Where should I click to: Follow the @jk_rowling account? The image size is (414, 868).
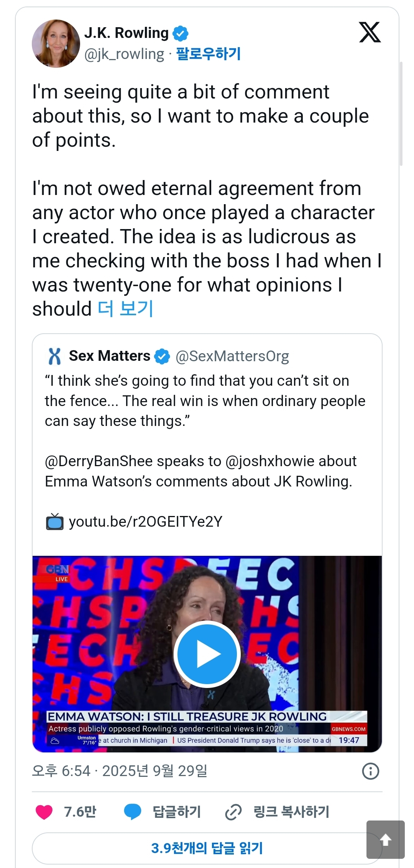tap(208, 54)
